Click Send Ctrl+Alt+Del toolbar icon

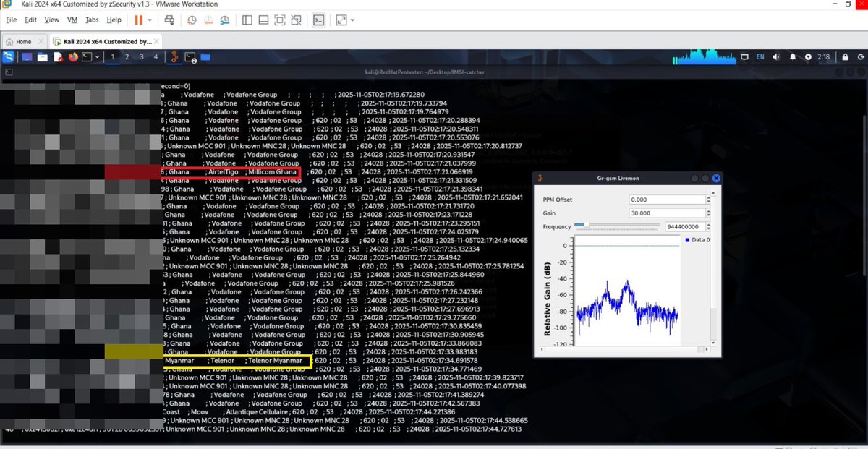coord(169,20)
